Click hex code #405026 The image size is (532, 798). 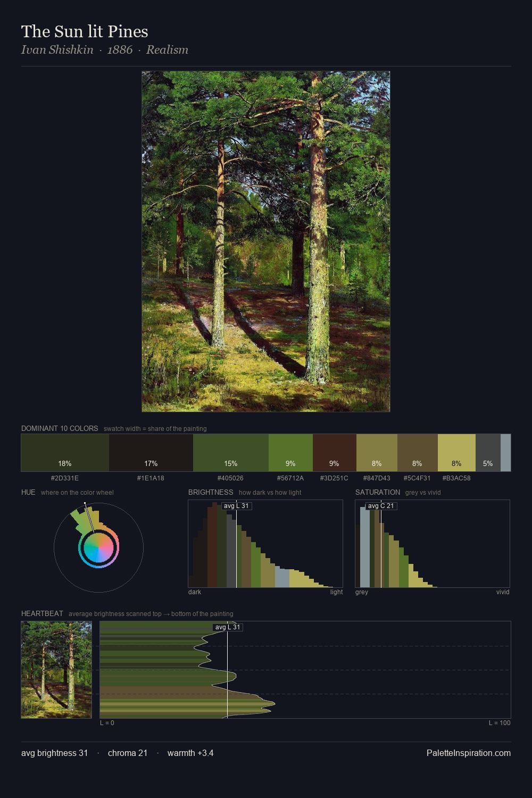click(x=230, y=478)
